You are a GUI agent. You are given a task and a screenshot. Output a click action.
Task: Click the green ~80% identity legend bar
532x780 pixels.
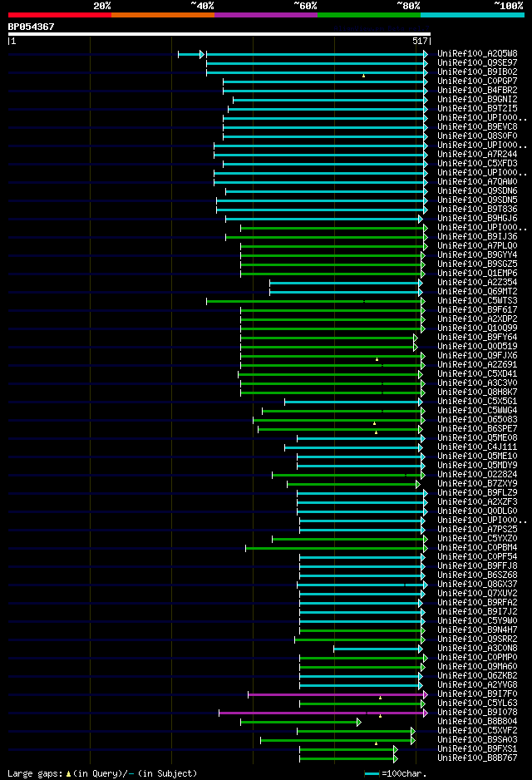[369, 15]
